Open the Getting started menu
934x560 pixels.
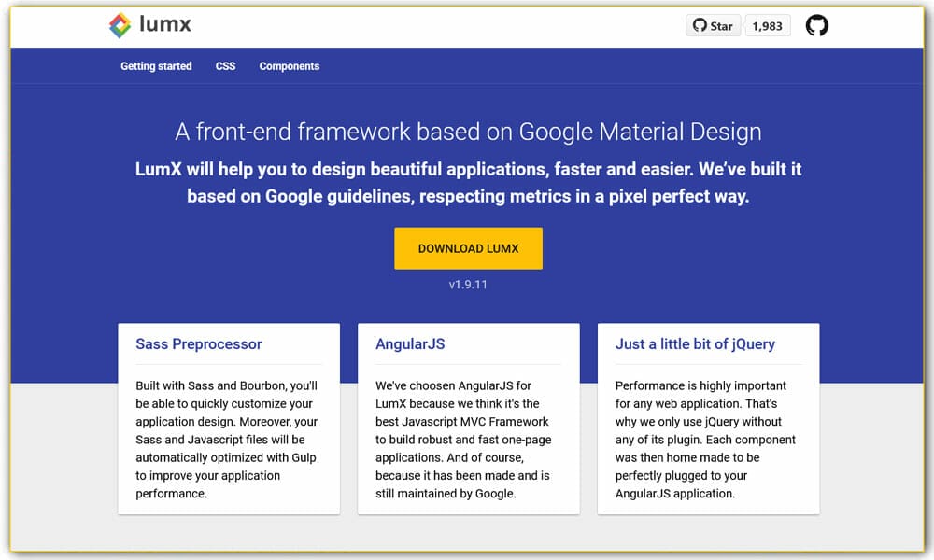pyautogui.click(x=156, y=66)
